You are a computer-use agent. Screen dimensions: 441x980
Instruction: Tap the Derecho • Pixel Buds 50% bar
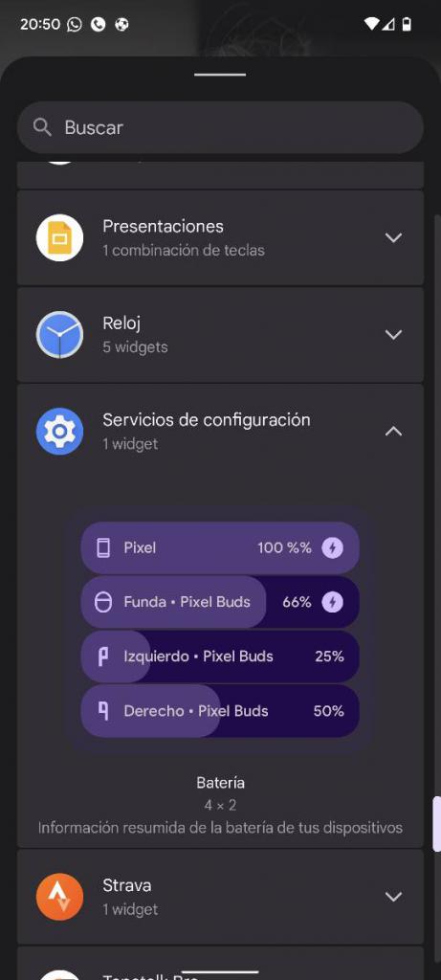(x=220, y=711)
